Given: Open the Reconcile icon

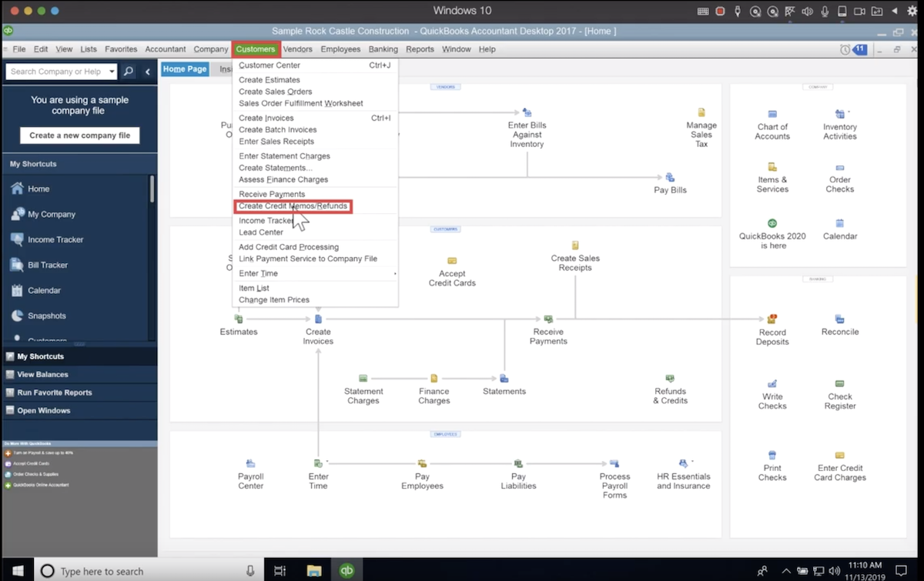Looking at the screenshot, I should tap(840, 319).
